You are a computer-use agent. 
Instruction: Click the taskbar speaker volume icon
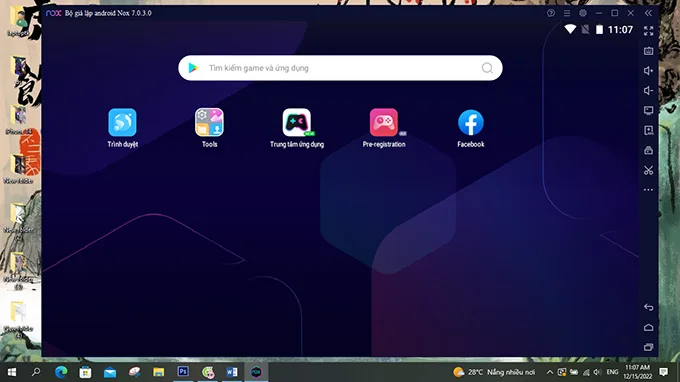pyautogui.click(x=597, y=372)
